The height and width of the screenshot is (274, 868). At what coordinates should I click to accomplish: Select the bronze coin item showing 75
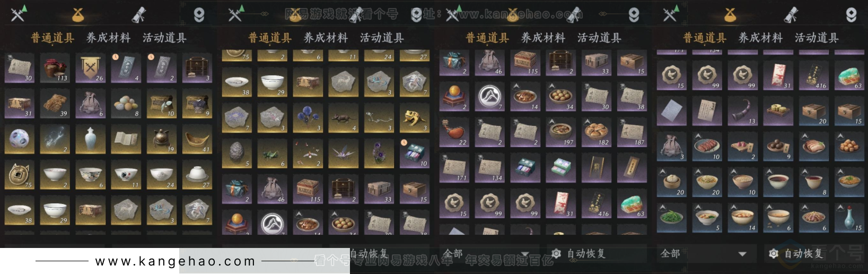coord(20,175)
